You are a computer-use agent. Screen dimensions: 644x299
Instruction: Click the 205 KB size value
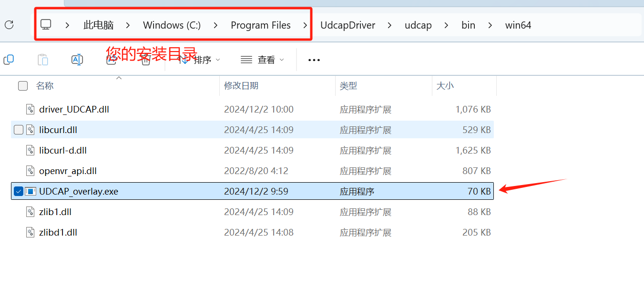pos(477,232)
